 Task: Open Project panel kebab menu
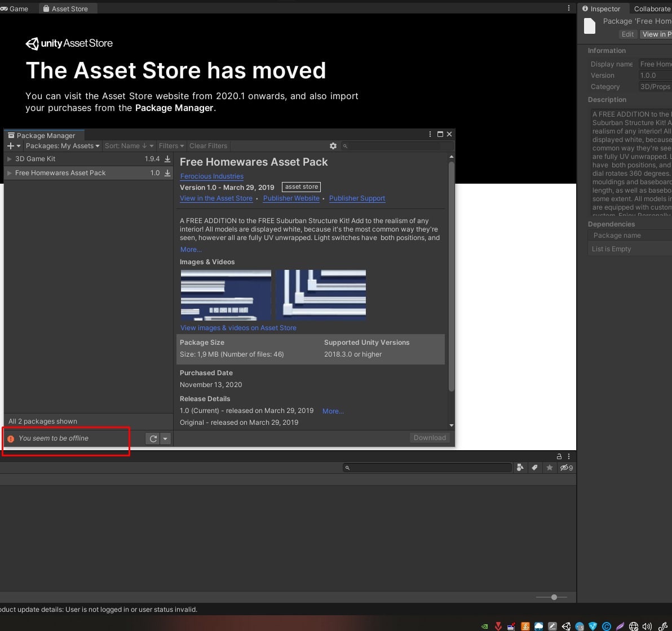(x=569, y=457)
